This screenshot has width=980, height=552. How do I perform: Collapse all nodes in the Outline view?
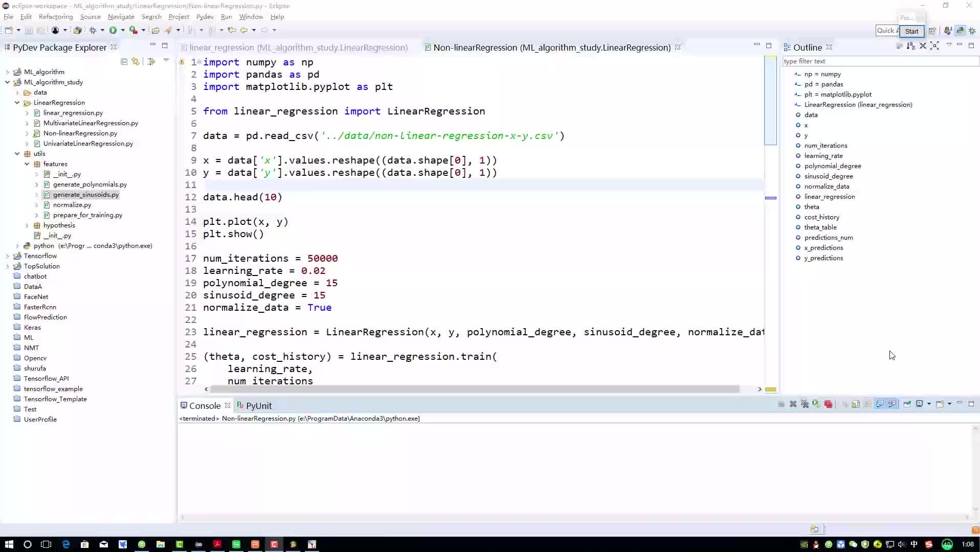(x=923, y=46)
